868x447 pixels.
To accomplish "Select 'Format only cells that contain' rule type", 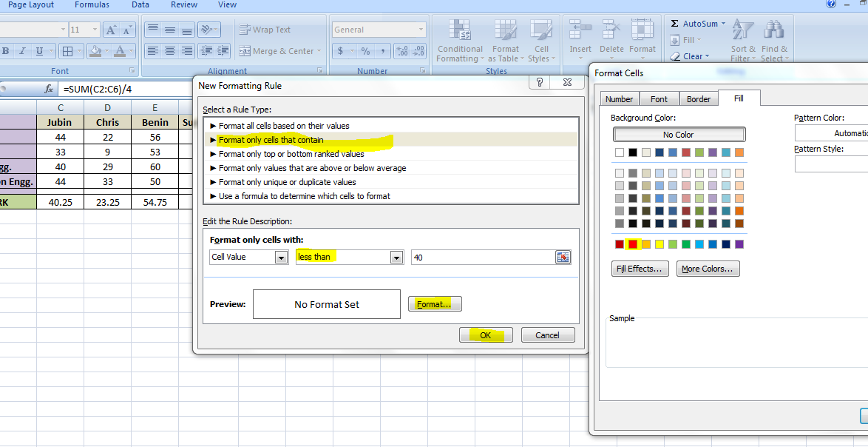I will coord(391,140).
